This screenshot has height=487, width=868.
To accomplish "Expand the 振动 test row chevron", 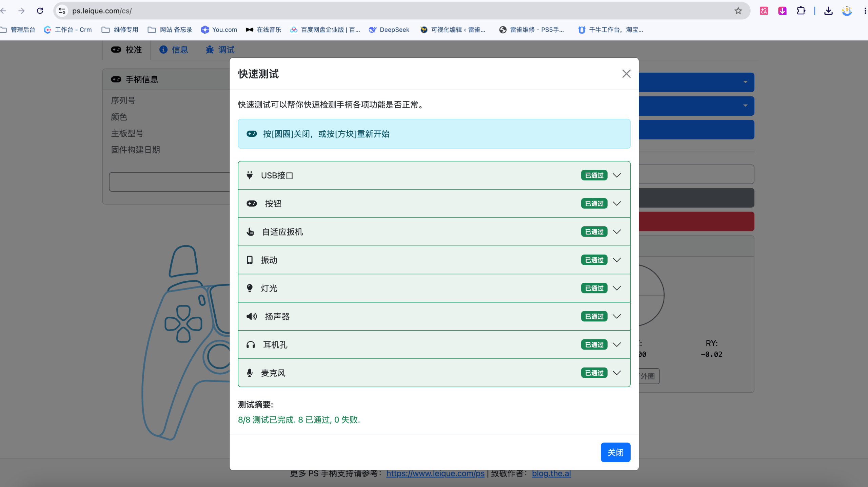I will pyautogui.click(x=617, y=260).
